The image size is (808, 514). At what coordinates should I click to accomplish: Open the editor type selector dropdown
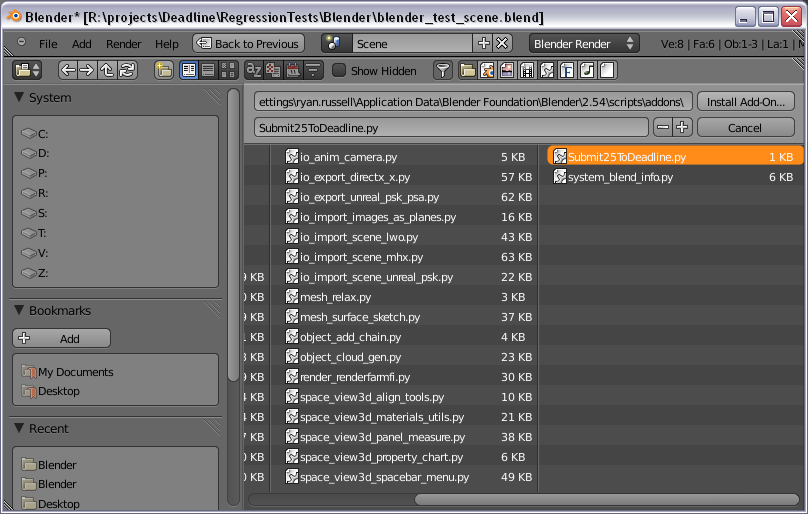[27, 70]
